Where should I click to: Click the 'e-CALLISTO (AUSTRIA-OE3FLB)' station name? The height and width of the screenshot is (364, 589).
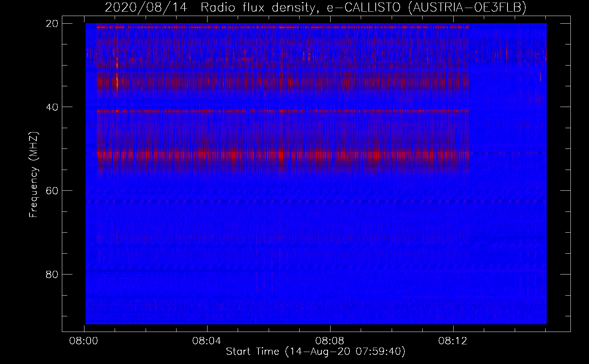(x=426, y=8)
